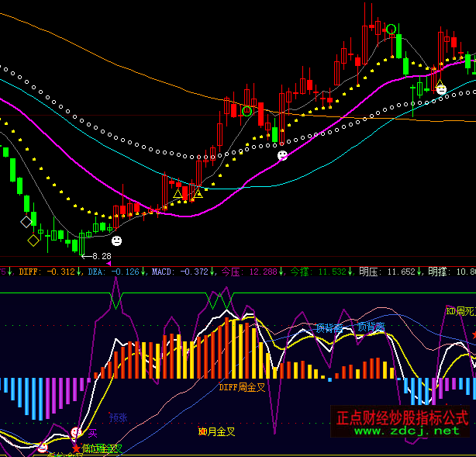This screenshot has height=457, width=476.
Task: Click the 8.28 lowest price label
Action: [102, 255]
